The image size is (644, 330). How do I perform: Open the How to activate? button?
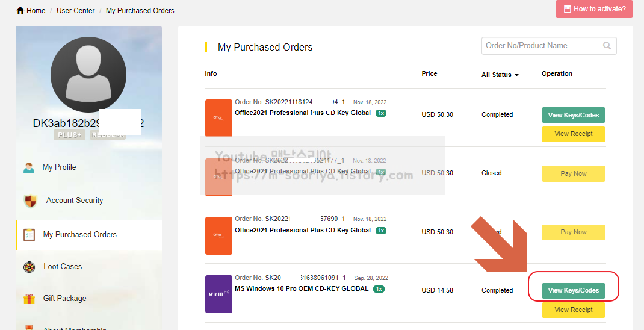point(595,9)
